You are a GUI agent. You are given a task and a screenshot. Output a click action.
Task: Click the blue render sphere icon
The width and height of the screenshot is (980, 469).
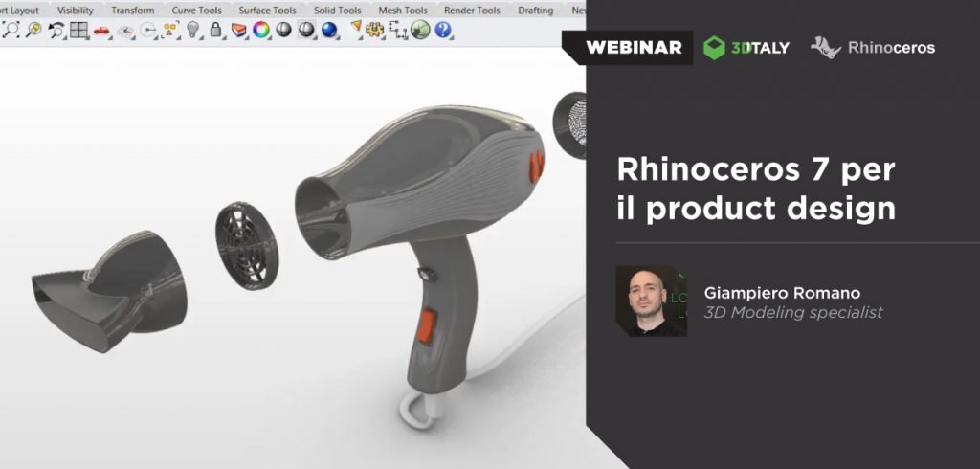click(329, 30)
